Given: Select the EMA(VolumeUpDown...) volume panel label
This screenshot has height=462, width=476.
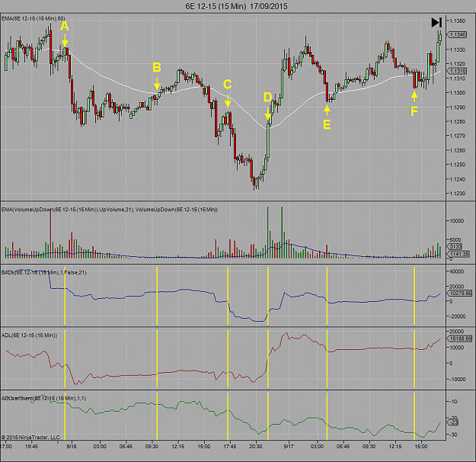Looking at the screenshot, I should tap(110, 210).
